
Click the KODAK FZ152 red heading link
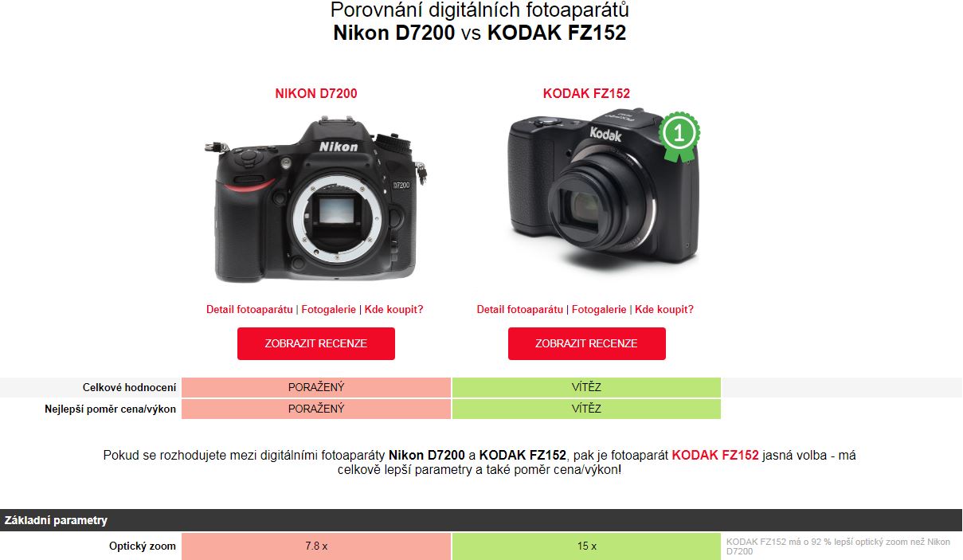586,93
